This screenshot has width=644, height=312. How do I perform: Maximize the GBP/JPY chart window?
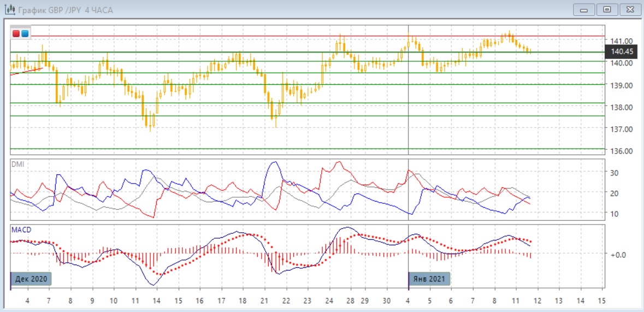pyautogui.click(x=607, y=9)
